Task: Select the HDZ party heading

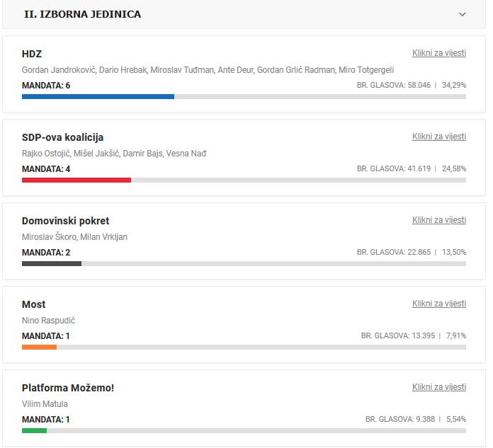Action: tap(32, 54)
